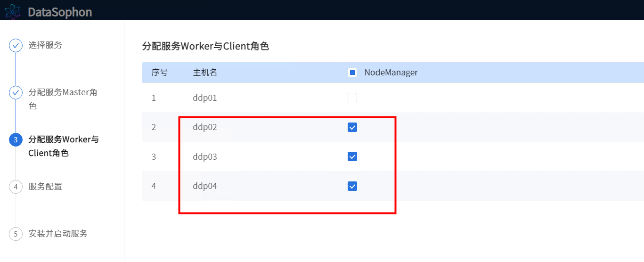Open the 选择服务 step label

click(x=45, y=45)
